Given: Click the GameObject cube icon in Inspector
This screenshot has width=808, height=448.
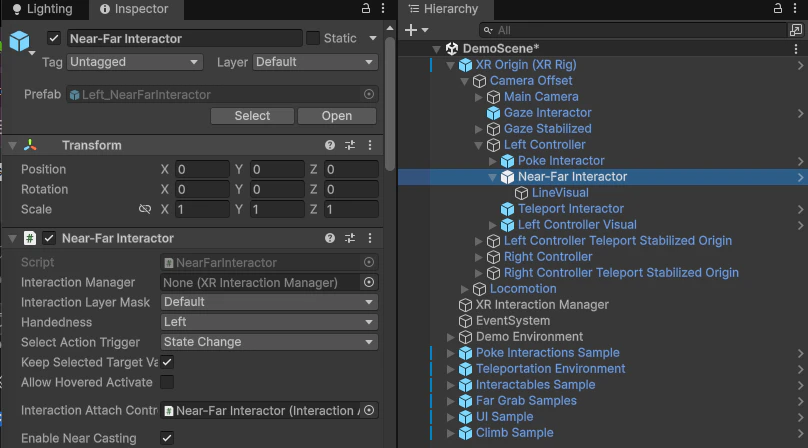Looking at the screenshot, I should tap(20, 41).
